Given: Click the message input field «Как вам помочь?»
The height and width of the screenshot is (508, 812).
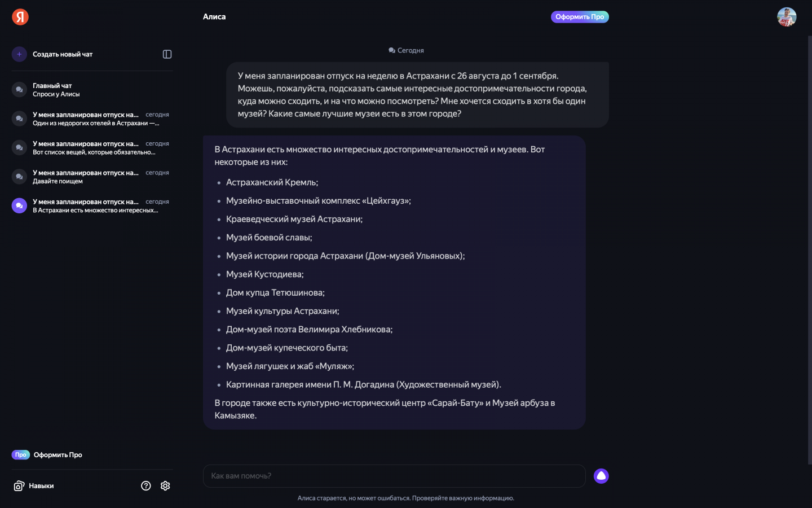Looking at the screenshot, I should click(x=394, y=476).
